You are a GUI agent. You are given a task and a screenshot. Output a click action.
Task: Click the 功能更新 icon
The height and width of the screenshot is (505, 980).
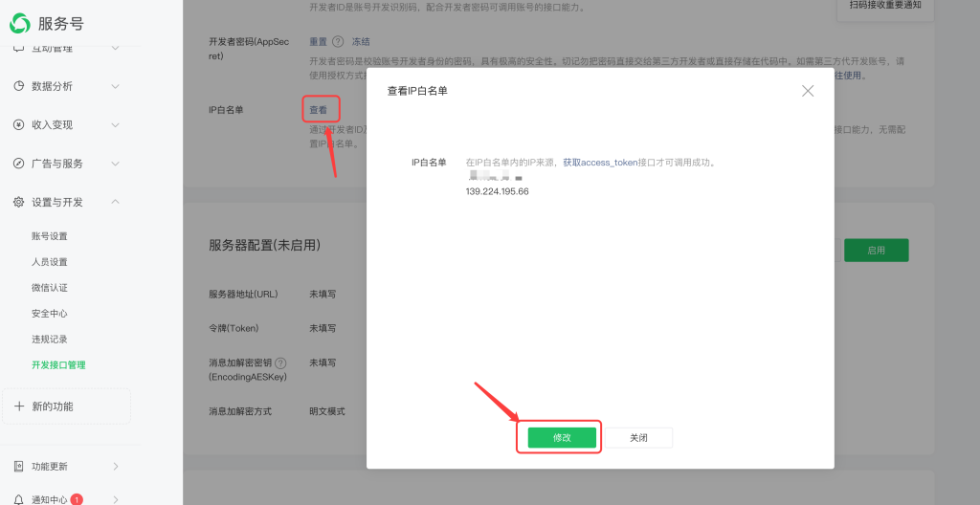tap(19, 466)
